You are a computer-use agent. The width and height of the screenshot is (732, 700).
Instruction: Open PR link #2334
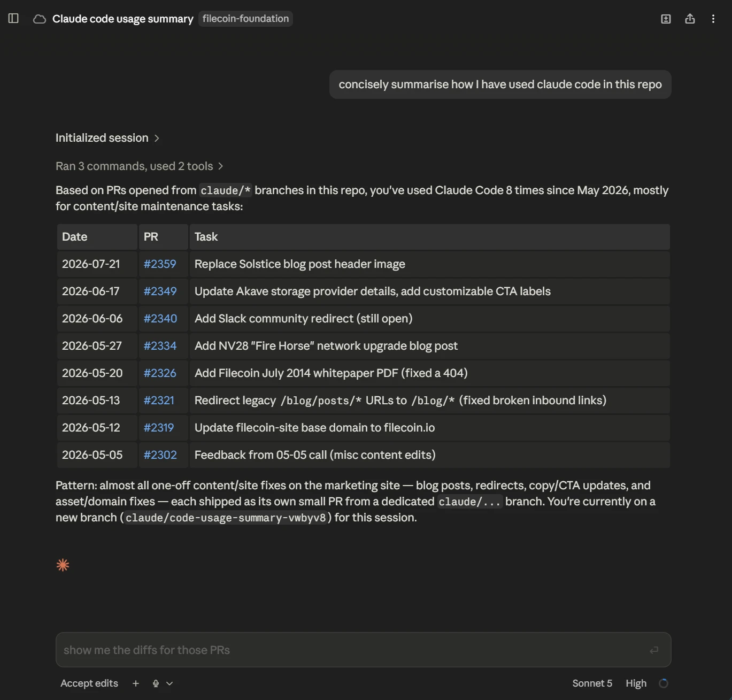pyautogui.click(x=160, y=346)
